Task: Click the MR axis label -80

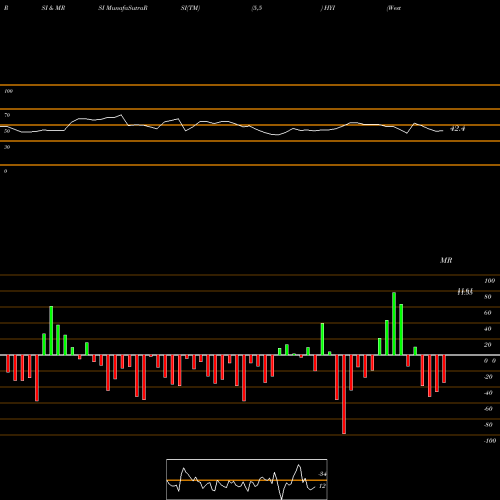Action: 488,425
